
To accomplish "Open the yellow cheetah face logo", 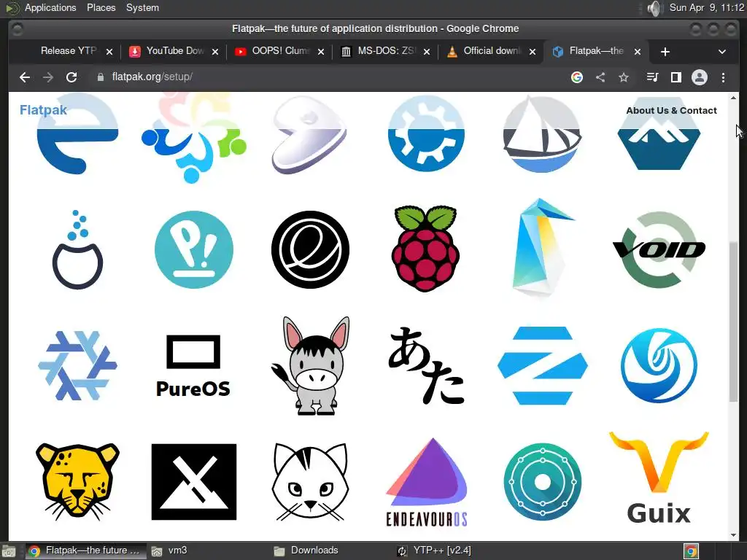I will 77,481.
